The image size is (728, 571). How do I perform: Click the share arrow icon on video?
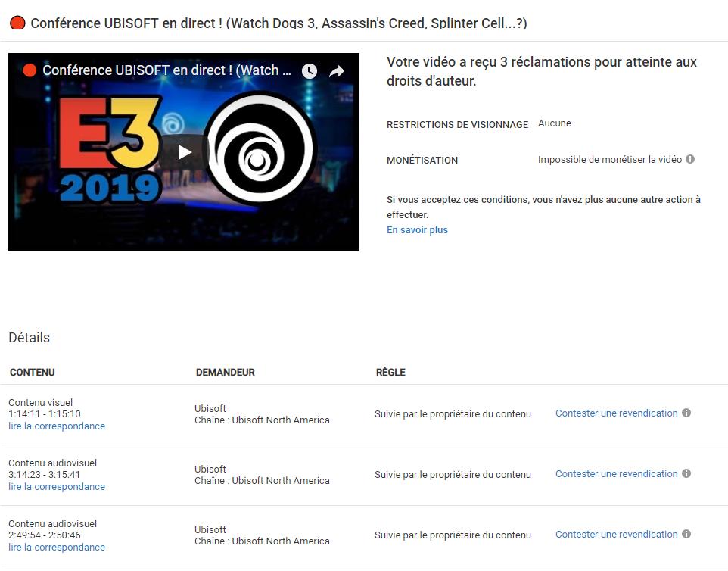tap(337, 70)
